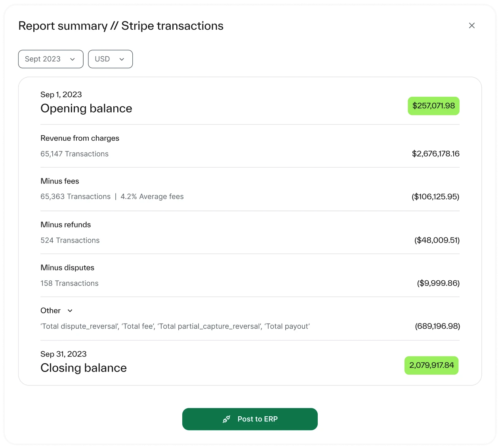Image resolution: width=500 pixels, height=448 pixels.
Task: Expand the Other section chevron
Action: point(70,311)
